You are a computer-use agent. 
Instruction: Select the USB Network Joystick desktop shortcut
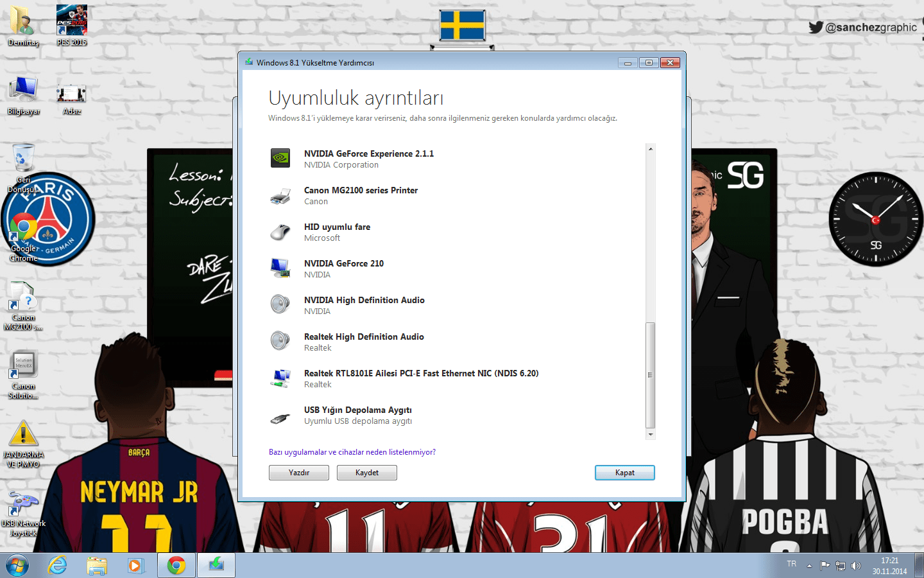[23, 514]
